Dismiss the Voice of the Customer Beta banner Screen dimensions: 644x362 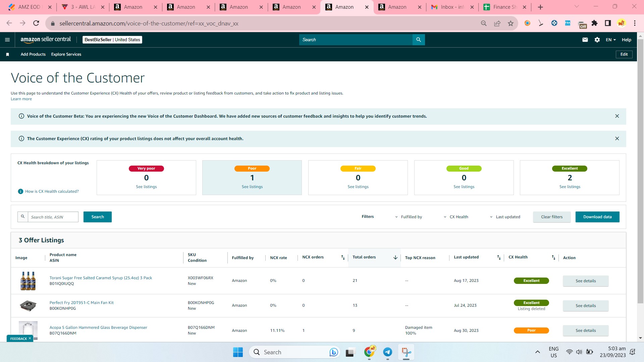coord(617,116)
